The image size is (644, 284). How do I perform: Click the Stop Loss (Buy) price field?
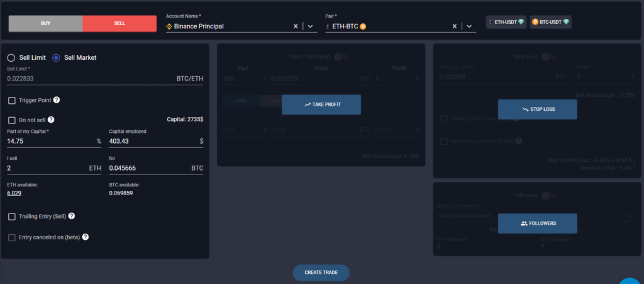[x=502, y=77]
